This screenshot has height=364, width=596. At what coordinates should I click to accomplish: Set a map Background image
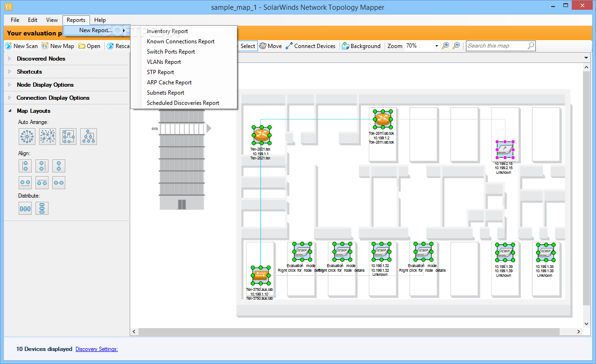[361, 46]
